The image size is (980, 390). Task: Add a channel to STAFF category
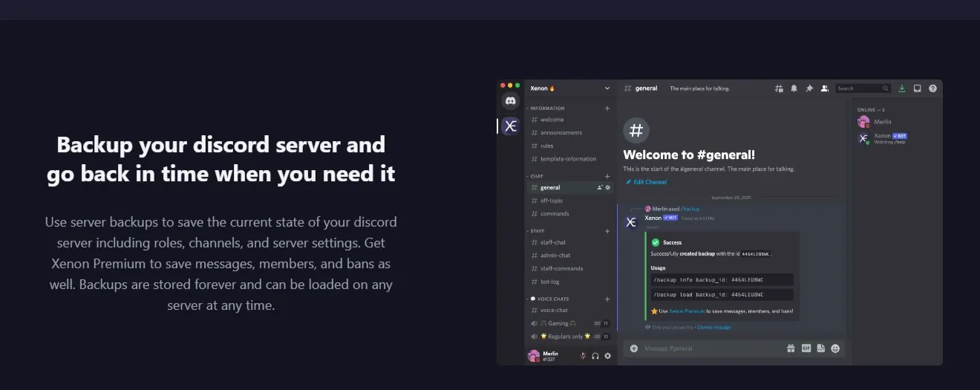[607, 231]
